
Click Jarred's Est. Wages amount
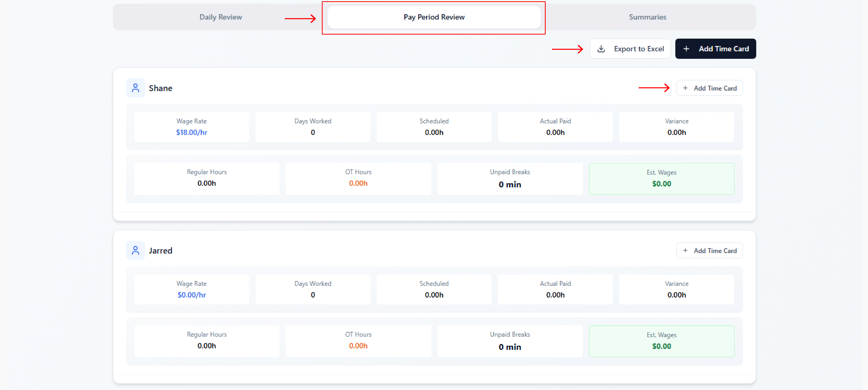pyautogui.click(x=661, y=347)
